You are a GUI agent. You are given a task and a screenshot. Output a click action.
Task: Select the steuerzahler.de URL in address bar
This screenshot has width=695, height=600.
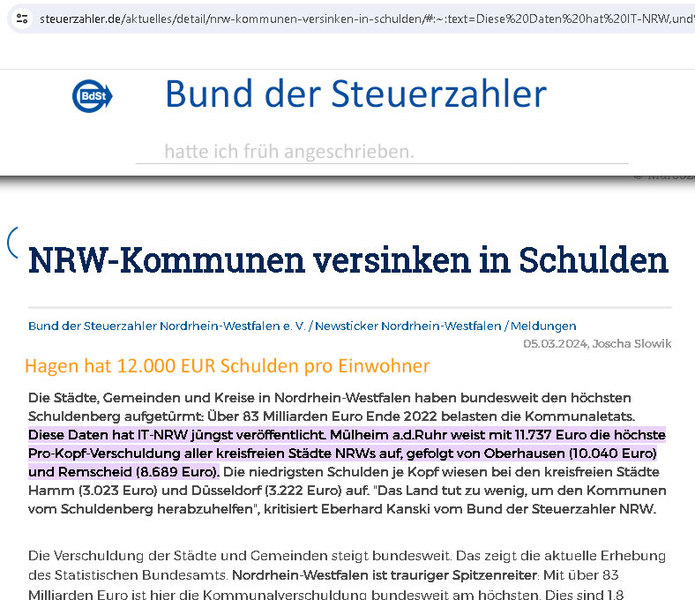pyautogui.click(x=300, y=18)
